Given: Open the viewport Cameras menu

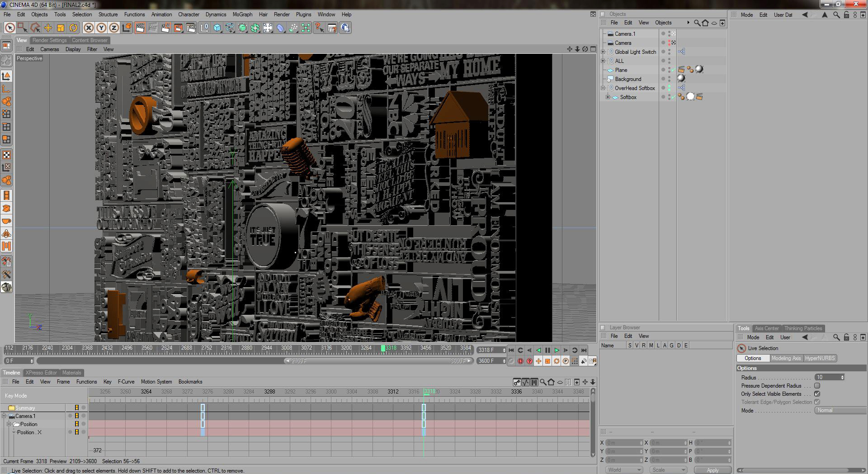Looking at the screenshot, I should [x=49, y=49].
